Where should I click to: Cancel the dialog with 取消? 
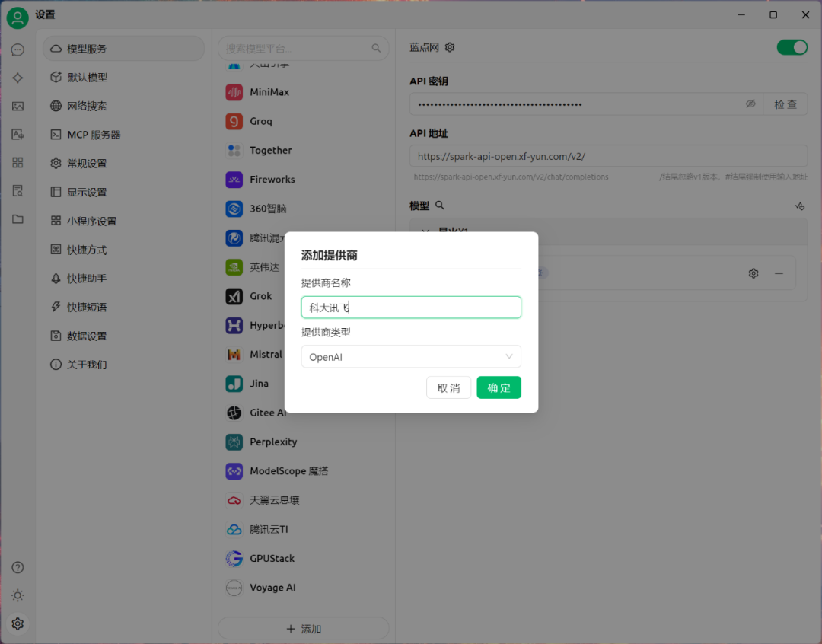point(449,387)
